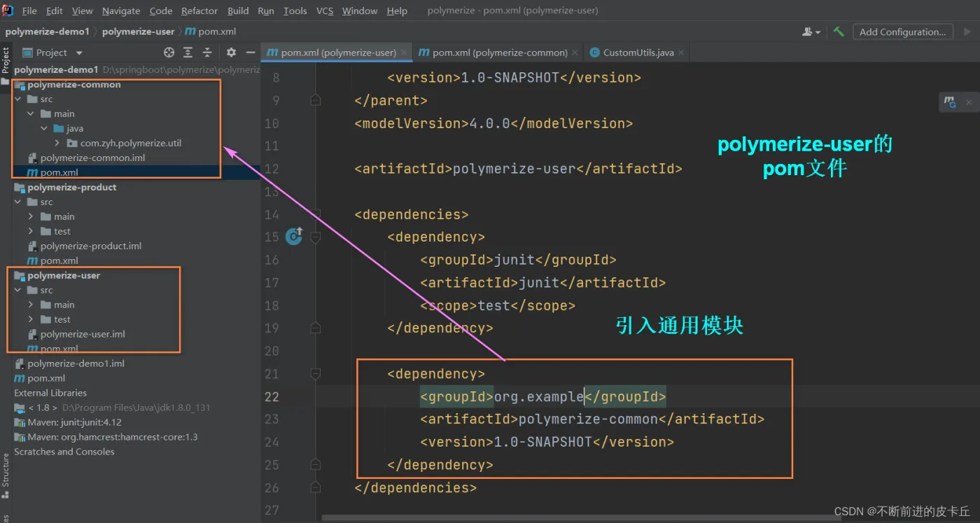
Task: Close the pom.xml (polymerize-common) tab
Action: 575,53
